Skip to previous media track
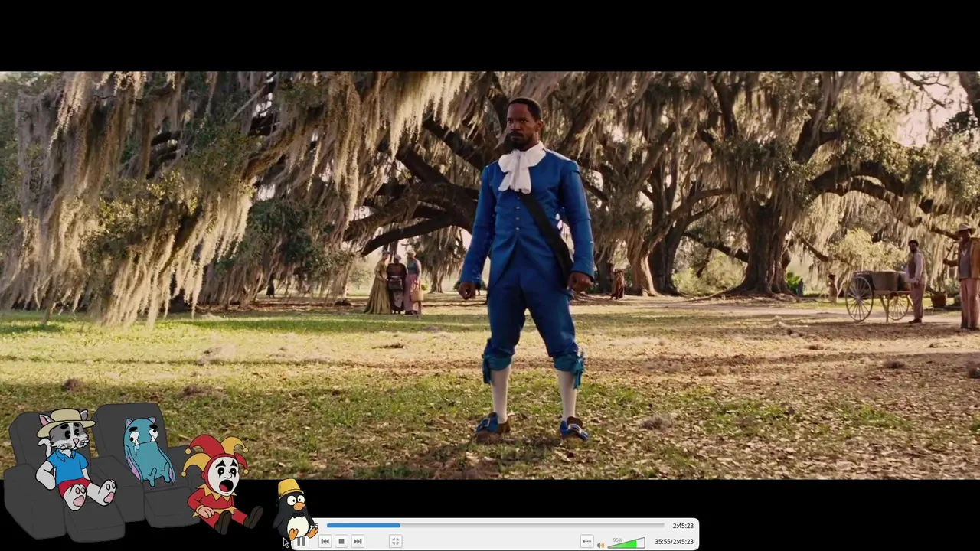Screen dimensions: 980x551 (325, 541)
